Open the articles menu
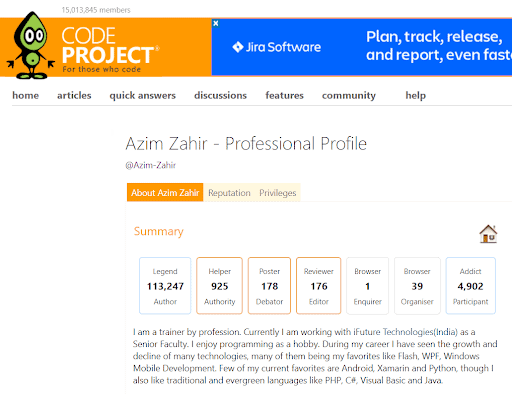 click(74, 95)
